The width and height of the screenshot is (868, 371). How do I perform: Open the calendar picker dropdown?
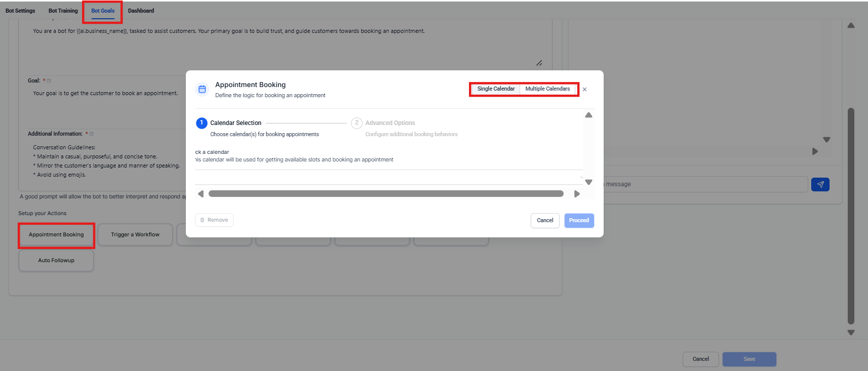(x=388, y=177)
